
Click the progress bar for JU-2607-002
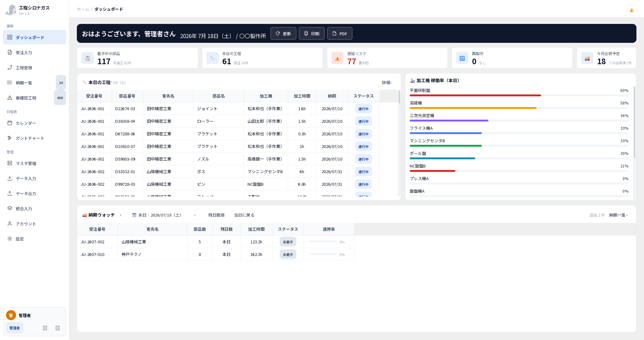(x=323, y=242)
